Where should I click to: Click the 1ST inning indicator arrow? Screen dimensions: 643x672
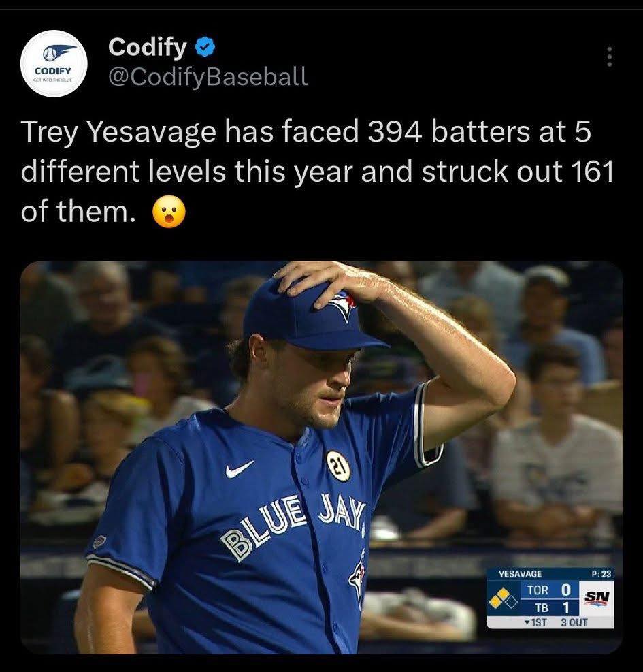(536, 622)
